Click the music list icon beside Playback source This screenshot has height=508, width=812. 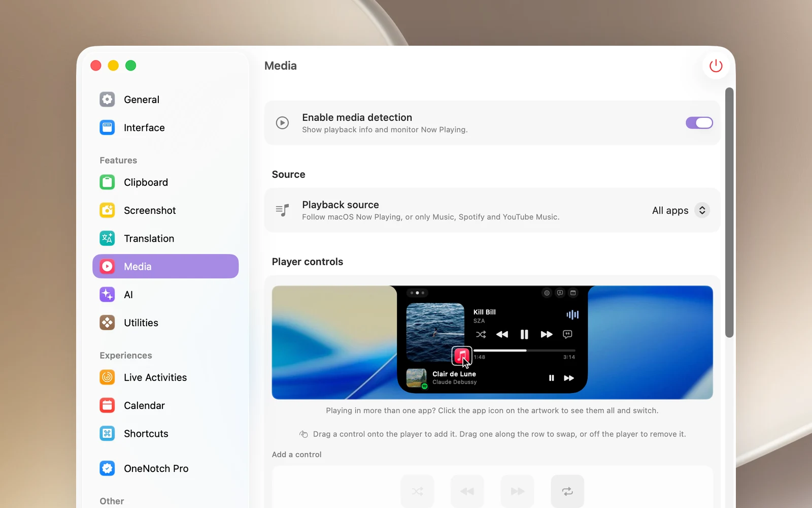[x=282, y=210]
